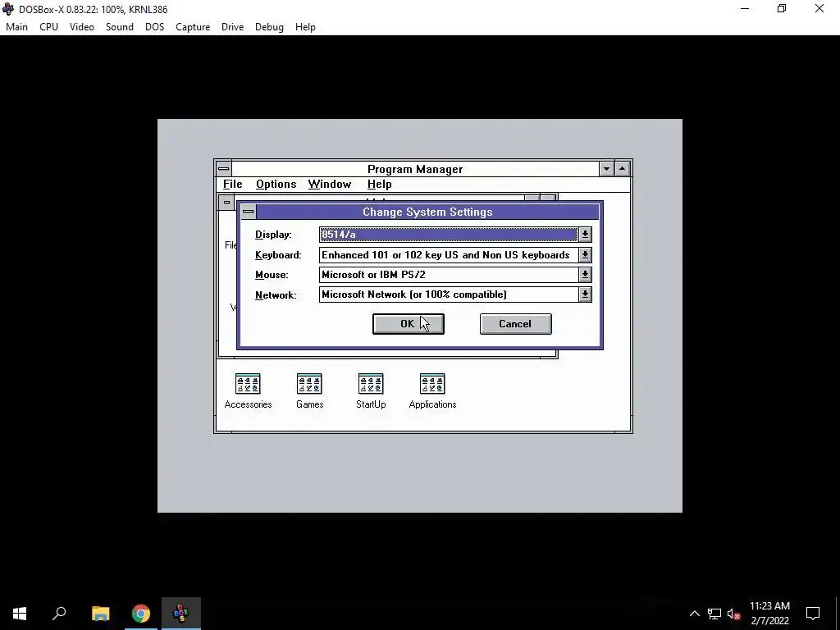The width and height of the screenshot is (840, 630).
Task: Click the DOSBox-X title bar icon
Action: click(8, 9)
